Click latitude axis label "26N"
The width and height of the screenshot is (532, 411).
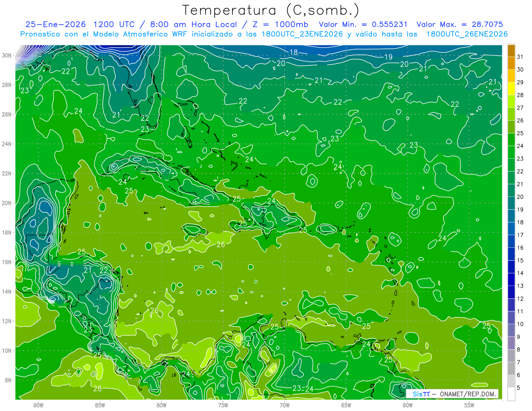pos(7,114)
